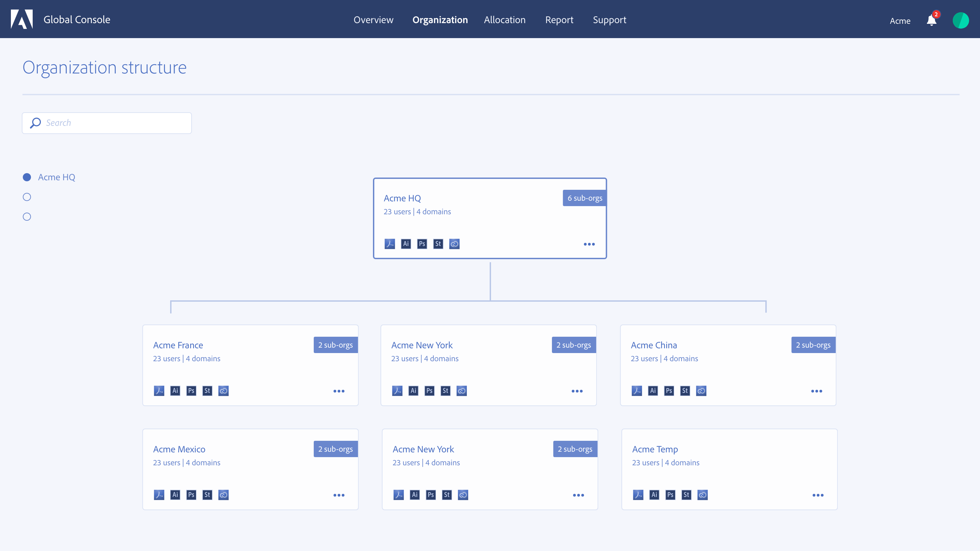Screen dimensions: 980x551
Task: Click the Global Console title link
Action: tap(77, 19)
